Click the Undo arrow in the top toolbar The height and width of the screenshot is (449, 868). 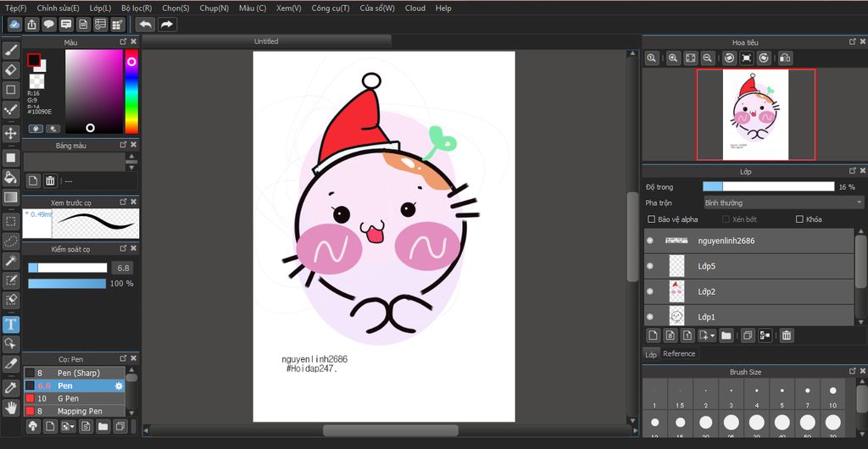(146, 25)
